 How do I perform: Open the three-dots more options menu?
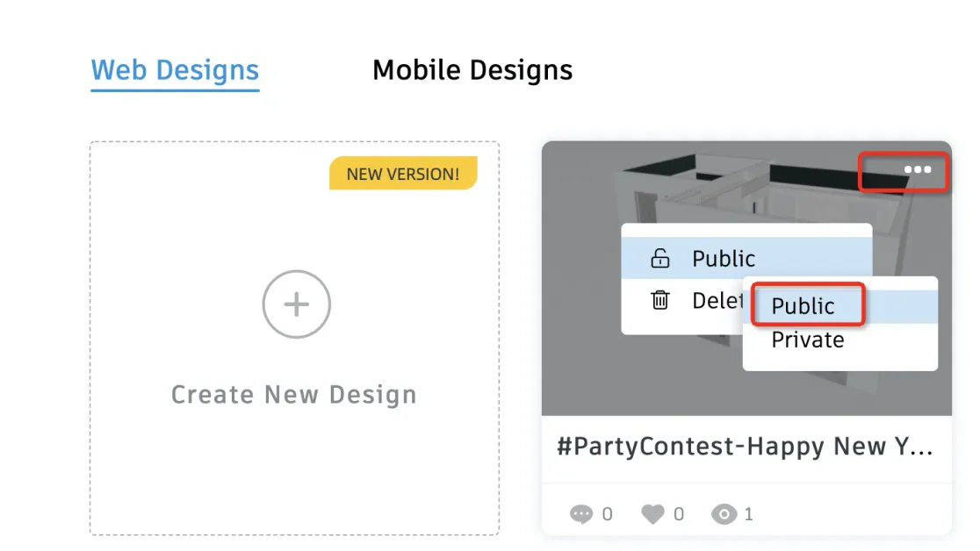(x=917, y=170)
